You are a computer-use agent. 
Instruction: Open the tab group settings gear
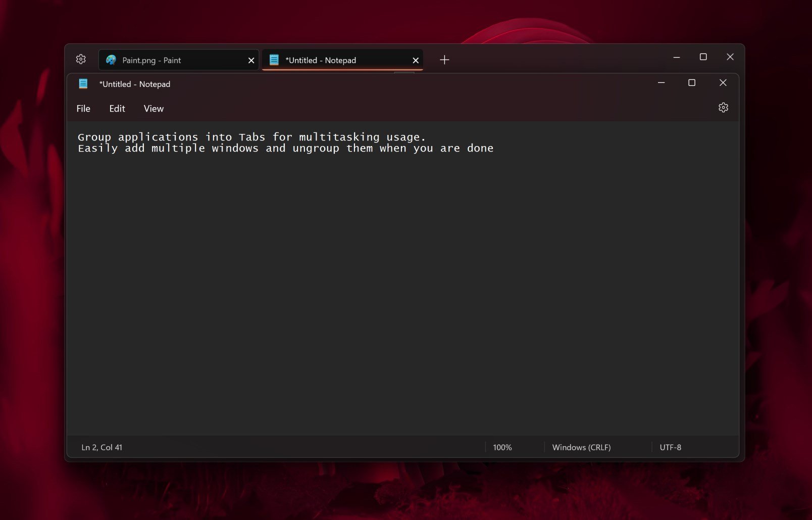(81, 59)
